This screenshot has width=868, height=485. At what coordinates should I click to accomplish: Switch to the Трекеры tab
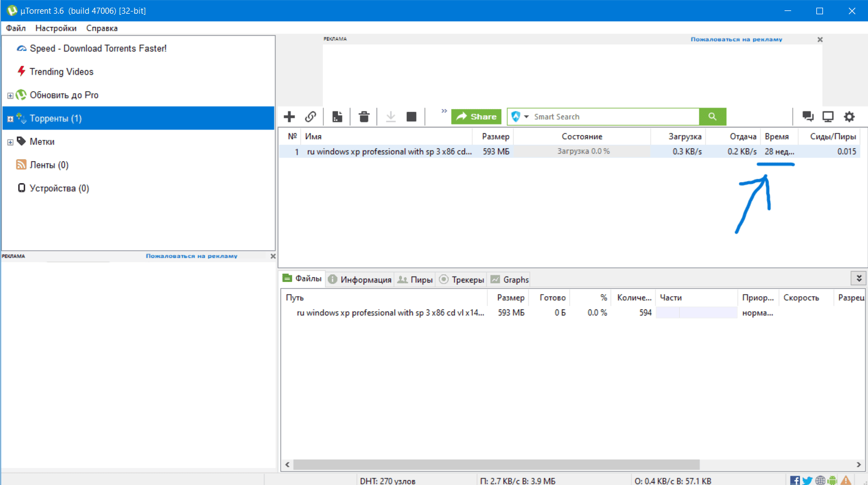[462, 279]
